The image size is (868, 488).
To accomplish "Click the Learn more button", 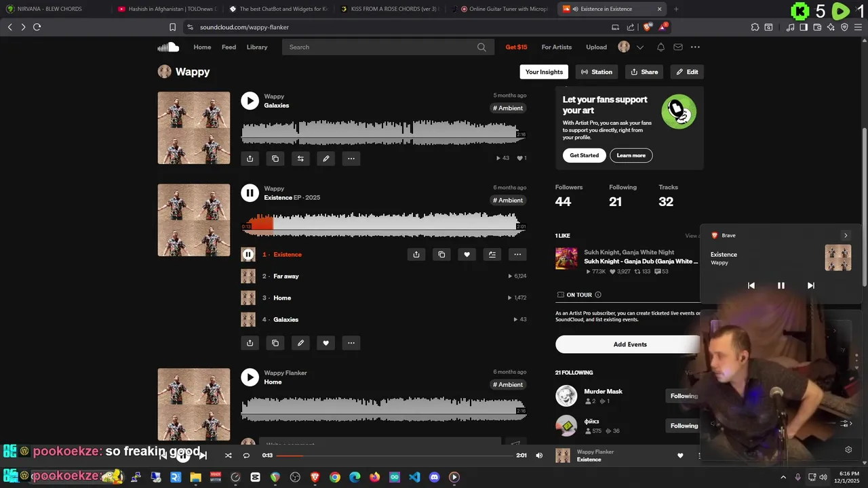I will tap(631, 155).
